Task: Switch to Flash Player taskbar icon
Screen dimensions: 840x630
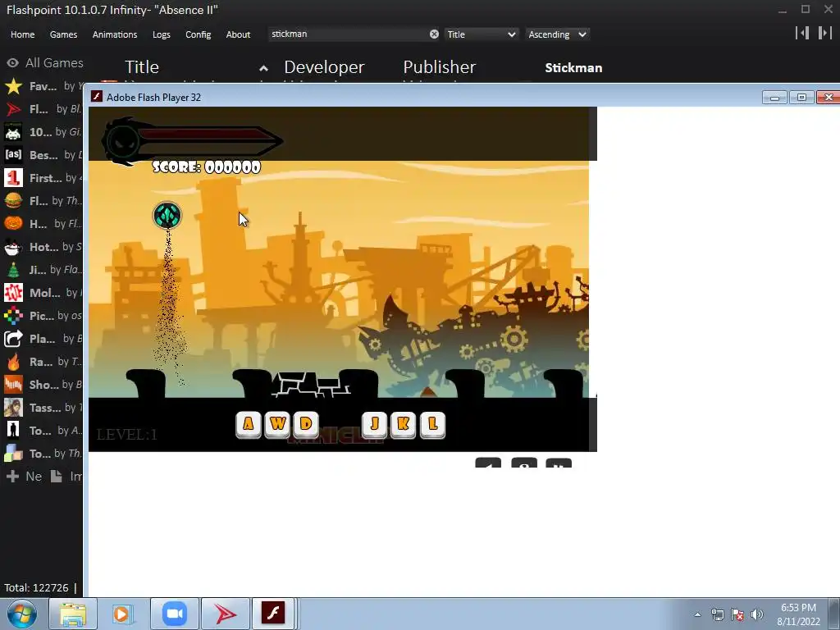Action: coord(273,614)
